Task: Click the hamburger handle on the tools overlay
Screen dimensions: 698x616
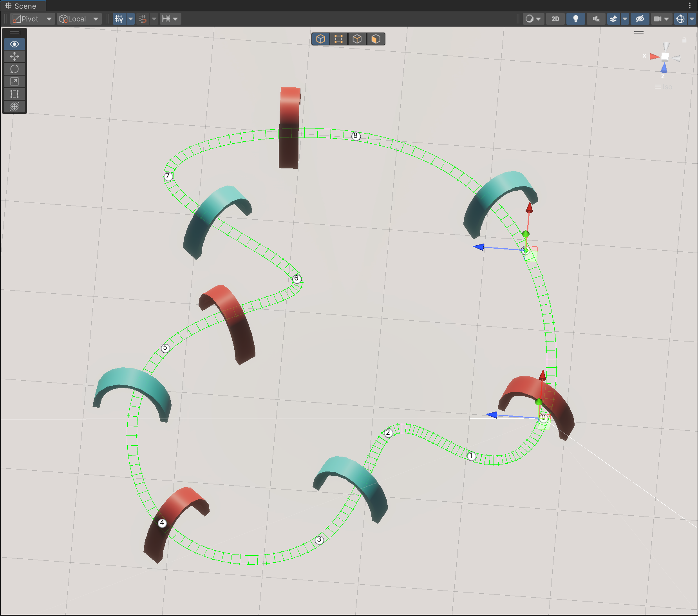Action: (14, 32)
